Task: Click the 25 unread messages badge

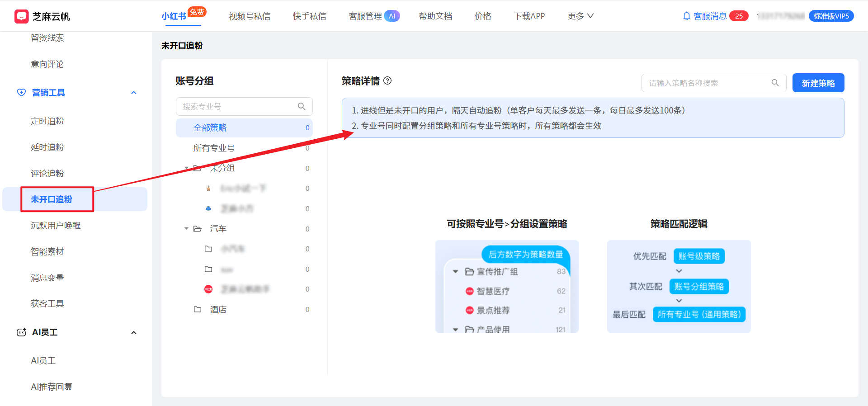Action: coord(739,16)
